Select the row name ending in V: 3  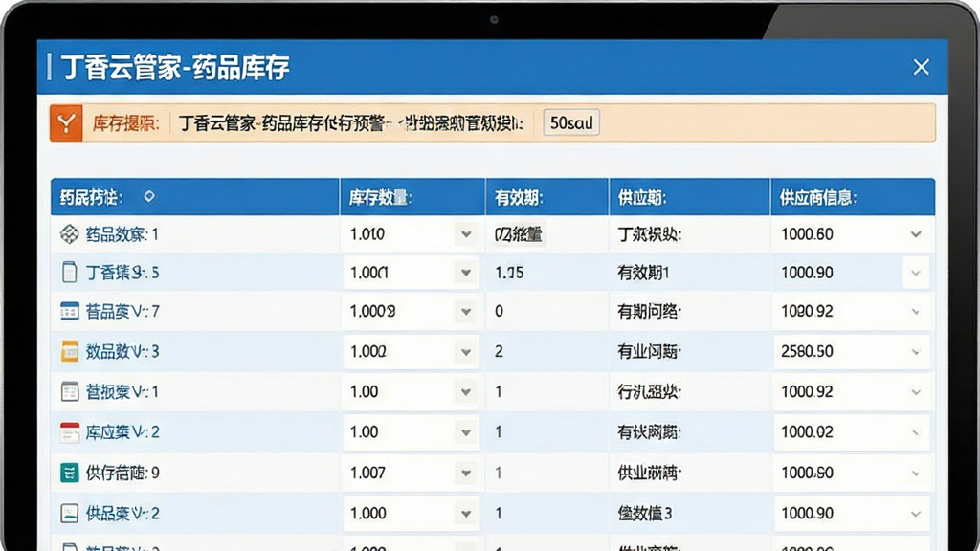pos(122,352)
